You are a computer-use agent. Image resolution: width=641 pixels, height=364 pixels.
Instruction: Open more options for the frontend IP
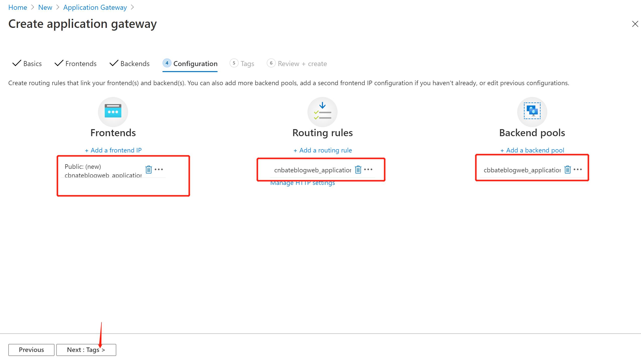pyautogui.click(x=159, y=170)
